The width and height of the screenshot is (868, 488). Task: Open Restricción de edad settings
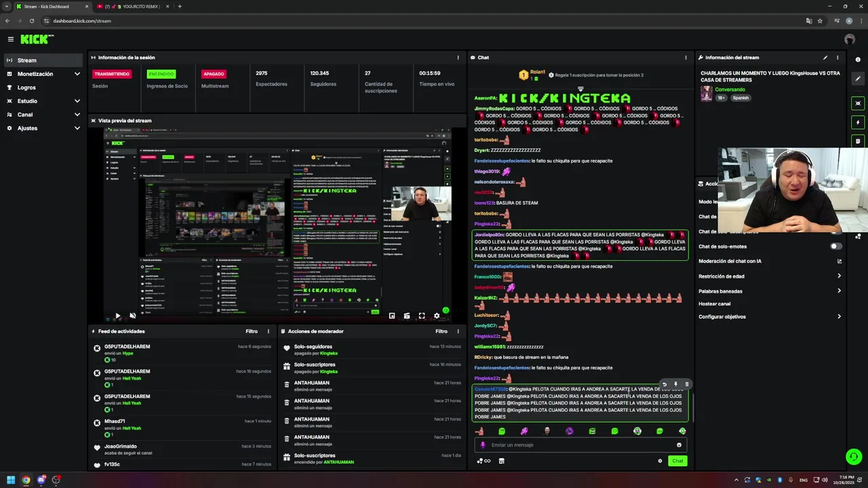770,277
